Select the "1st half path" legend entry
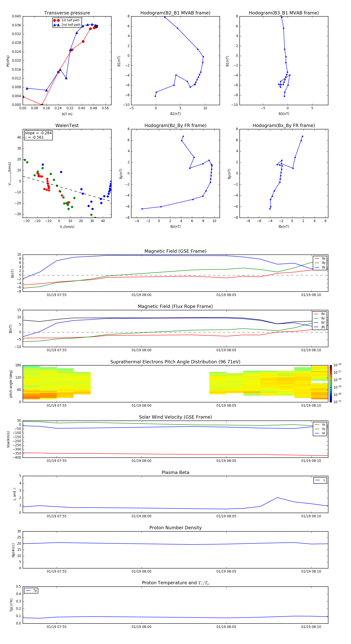 pyautogui.click(x=67, y=20)
